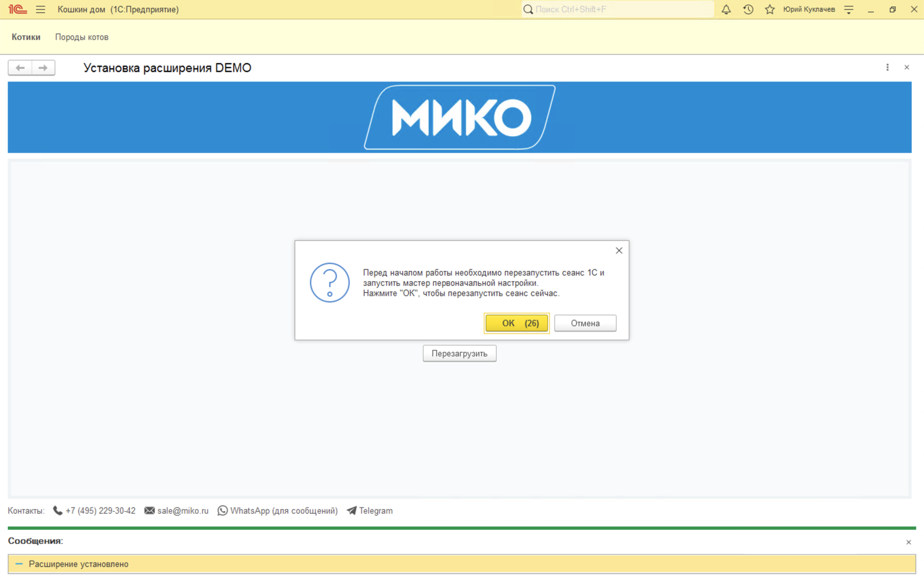Click the 1C logo icon
The width and height of the screenshot is (924, 578).
tap(18, 9)
